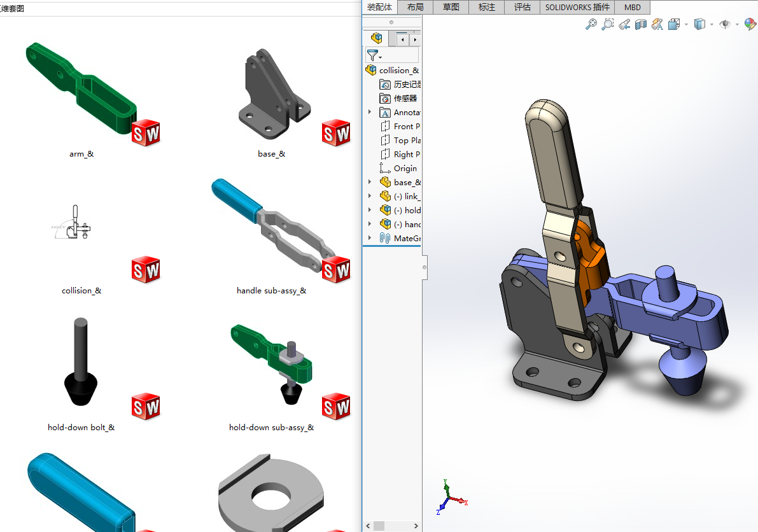This screenshot has height=532, width=758.
Task: Click the Display Style cube icon
Action: click(699, 24)
